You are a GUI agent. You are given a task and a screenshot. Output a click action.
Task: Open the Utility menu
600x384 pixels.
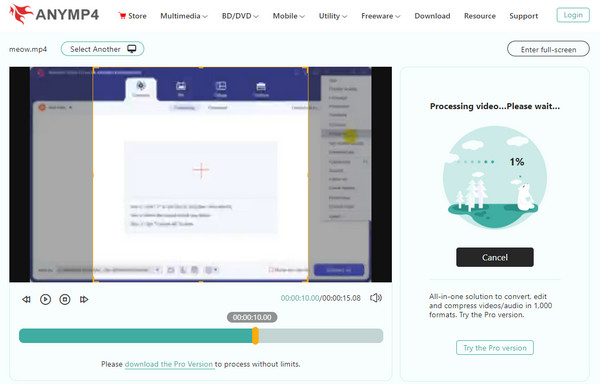pos(333,16)
